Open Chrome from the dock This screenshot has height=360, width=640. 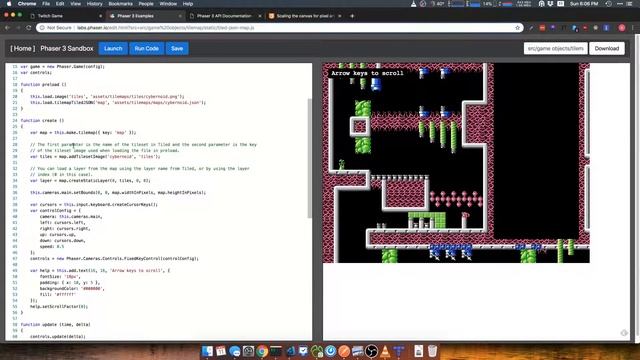[262, 351]
